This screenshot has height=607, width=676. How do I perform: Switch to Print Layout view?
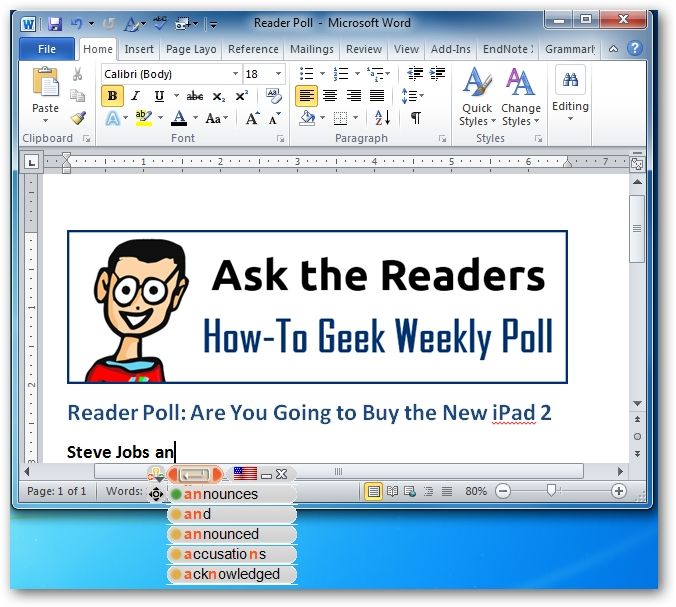(x=373, y=491)
